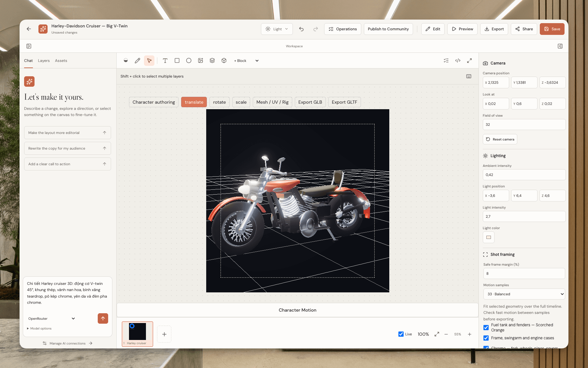The image size is (588, 368).
Task: Select the pointer selection tool
Action: [149, 61]
